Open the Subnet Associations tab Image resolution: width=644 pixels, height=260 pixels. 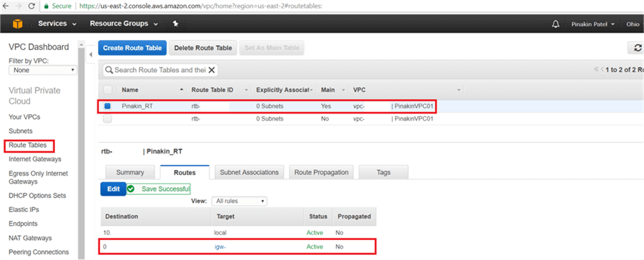tap(249, 172)
